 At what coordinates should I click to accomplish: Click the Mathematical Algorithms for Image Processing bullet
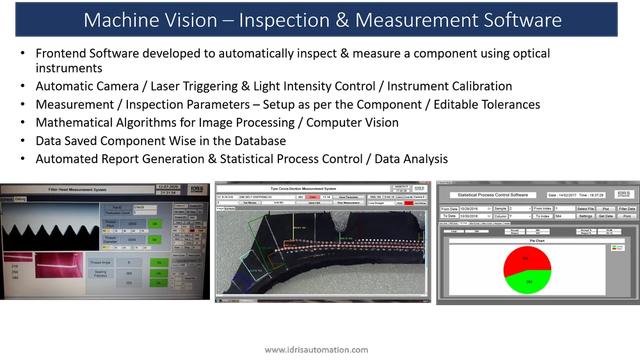pyautogui.click(x=217, y=122)
